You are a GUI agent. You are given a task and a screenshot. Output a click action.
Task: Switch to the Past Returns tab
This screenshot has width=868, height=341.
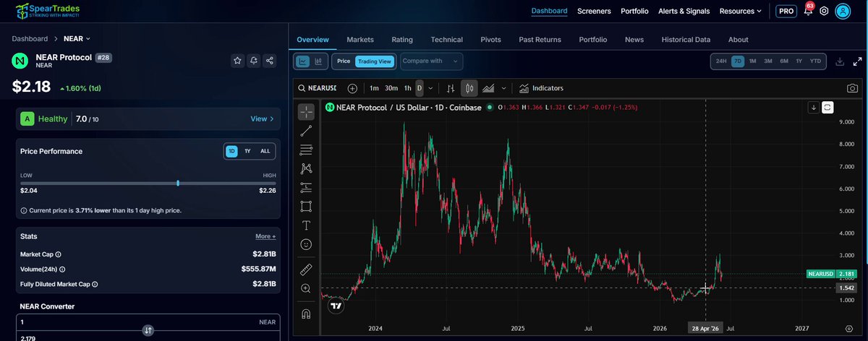(x=540, y=40)
